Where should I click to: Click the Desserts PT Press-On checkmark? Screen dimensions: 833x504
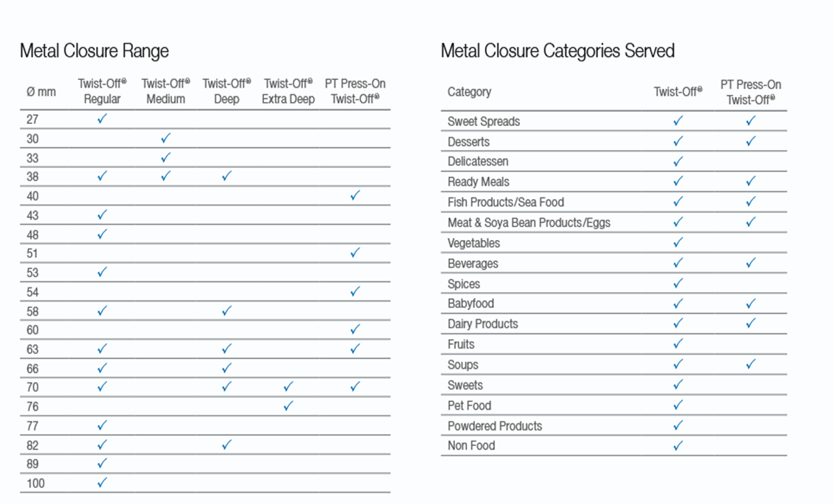point(751,142)
